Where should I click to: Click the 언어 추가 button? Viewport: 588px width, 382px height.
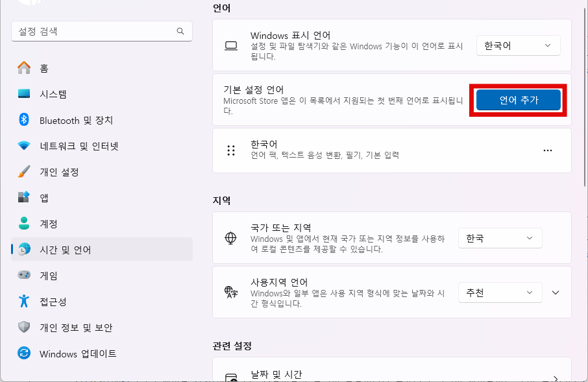[x=519, y=100]
